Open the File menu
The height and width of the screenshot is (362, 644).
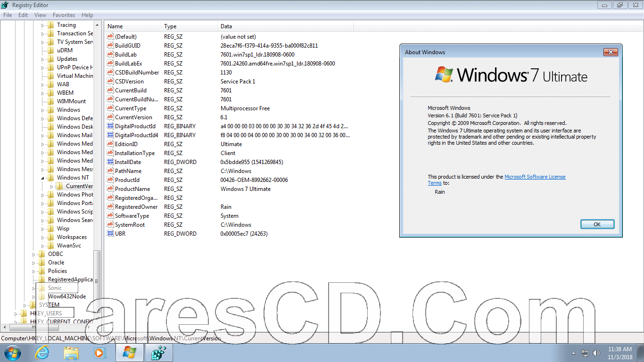pyautogui.click(x=8, y=15)
